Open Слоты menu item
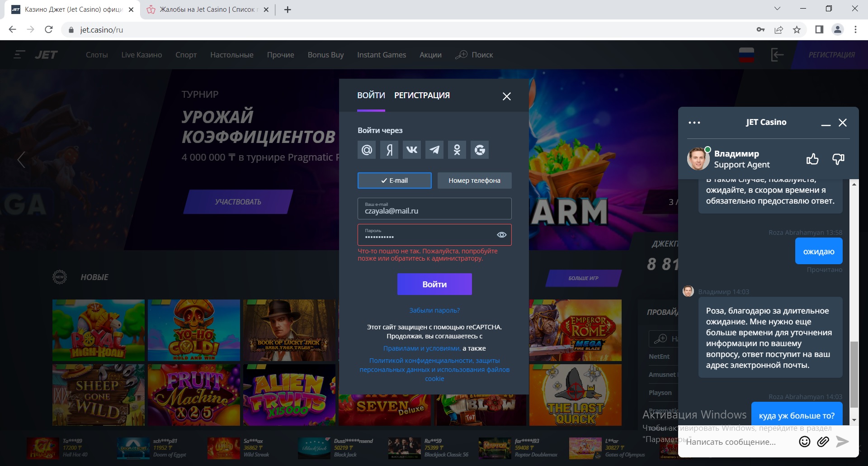 pos(97,55)
